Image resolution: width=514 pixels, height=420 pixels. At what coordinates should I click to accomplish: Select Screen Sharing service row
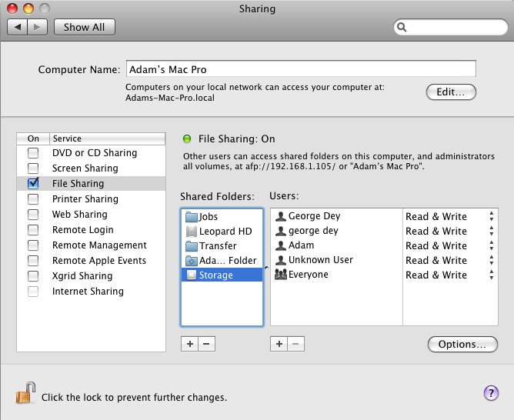[91, 168]
